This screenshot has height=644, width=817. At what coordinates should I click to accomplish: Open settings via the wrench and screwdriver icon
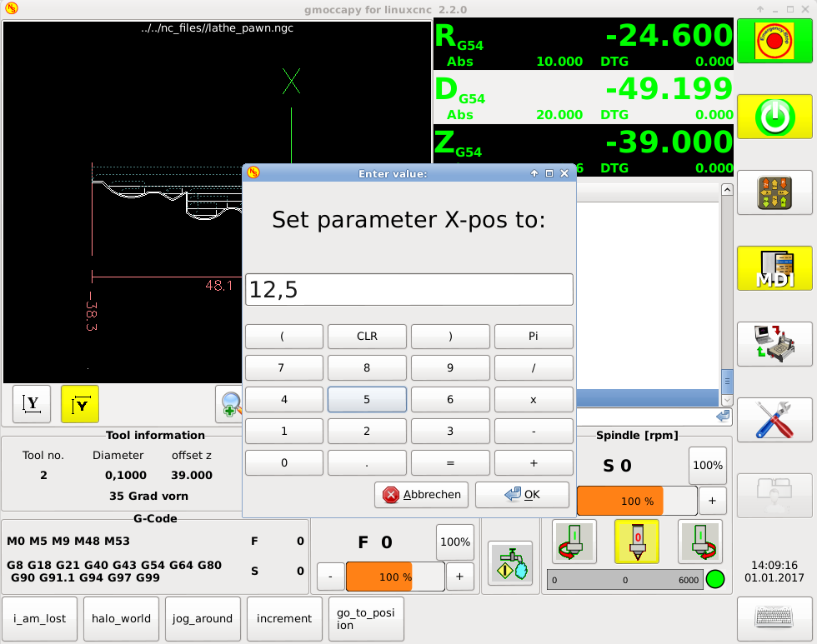coord(774,420)
